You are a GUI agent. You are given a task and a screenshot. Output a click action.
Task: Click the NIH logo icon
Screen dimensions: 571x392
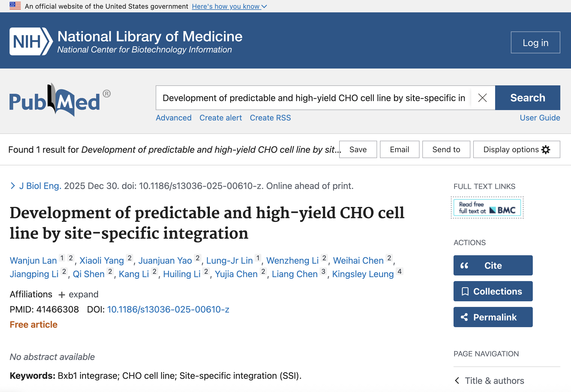31,42
